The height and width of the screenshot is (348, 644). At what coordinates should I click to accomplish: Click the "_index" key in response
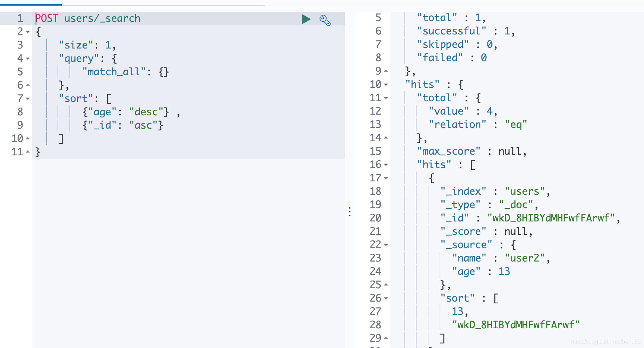(464, 191)
